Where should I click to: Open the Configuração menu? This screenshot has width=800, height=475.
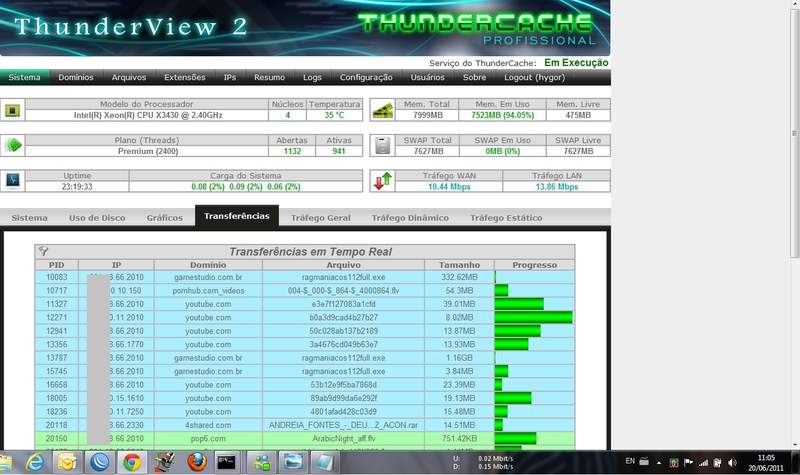(x=366, y=77)
